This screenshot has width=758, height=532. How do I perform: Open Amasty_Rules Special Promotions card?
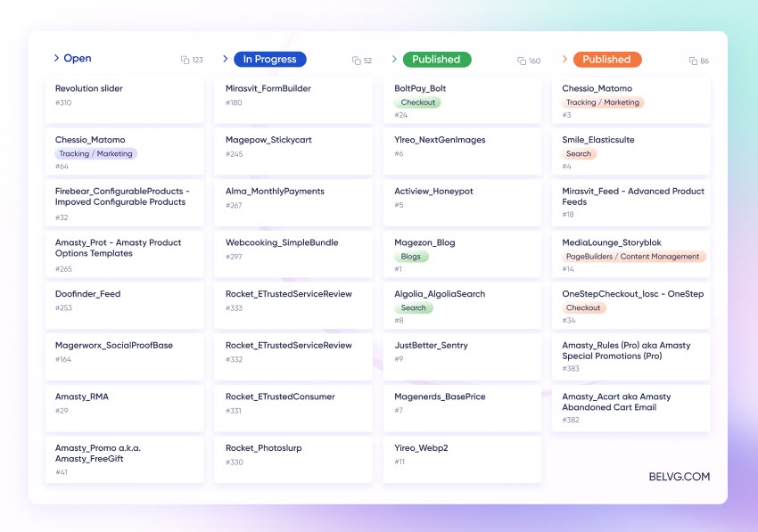pos(630,357)
